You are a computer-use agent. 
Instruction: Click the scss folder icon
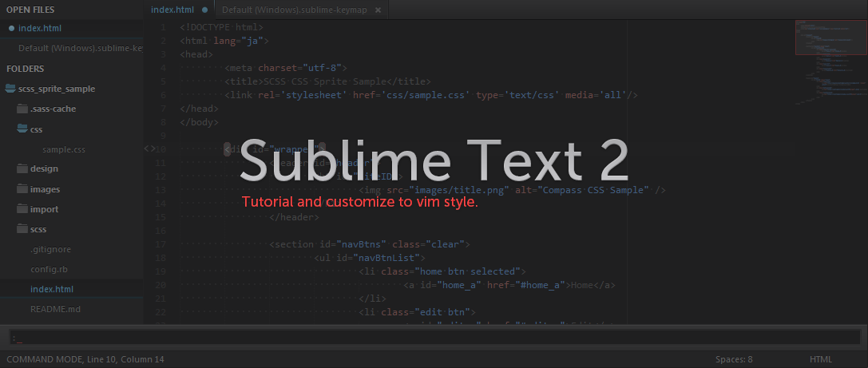[22, 228]
